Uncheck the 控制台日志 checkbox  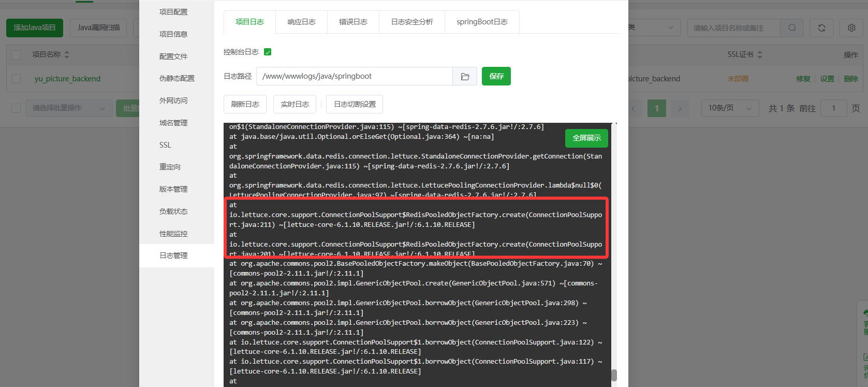[268, 52]
